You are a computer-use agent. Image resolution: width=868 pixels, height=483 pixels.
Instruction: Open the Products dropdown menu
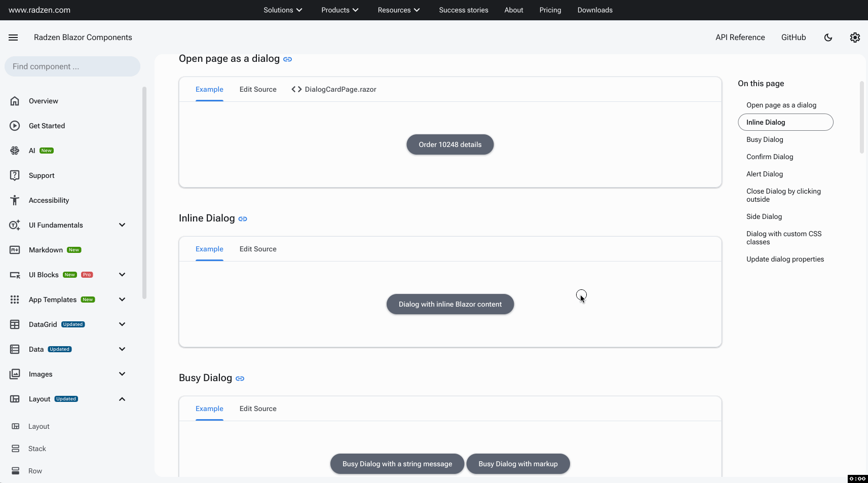tap(339, 10)
